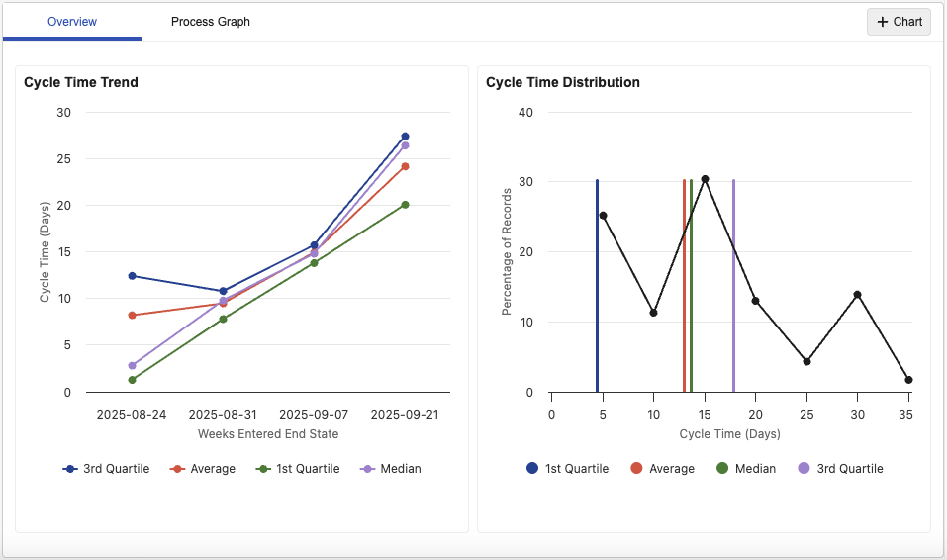Viewport: 947px width, 560px height.
Task: Select the Overview tab
Action: (72, 22)
